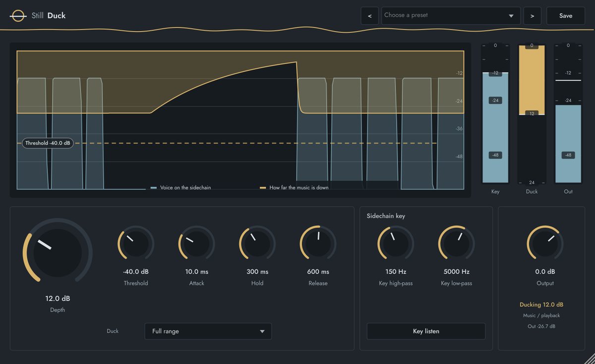Click the How far the music is down legend
The image size is (595, 364).
[294, 188]
